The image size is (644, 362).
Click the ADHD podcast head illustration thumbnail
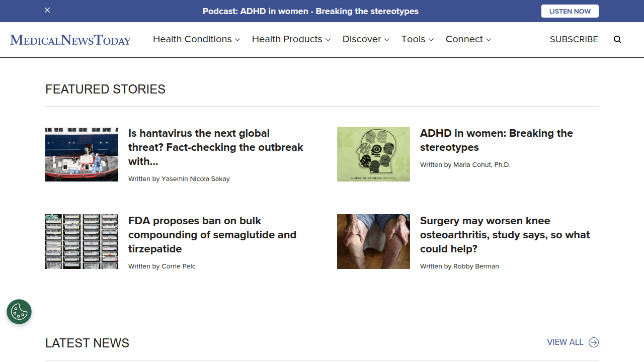(373, 154)
